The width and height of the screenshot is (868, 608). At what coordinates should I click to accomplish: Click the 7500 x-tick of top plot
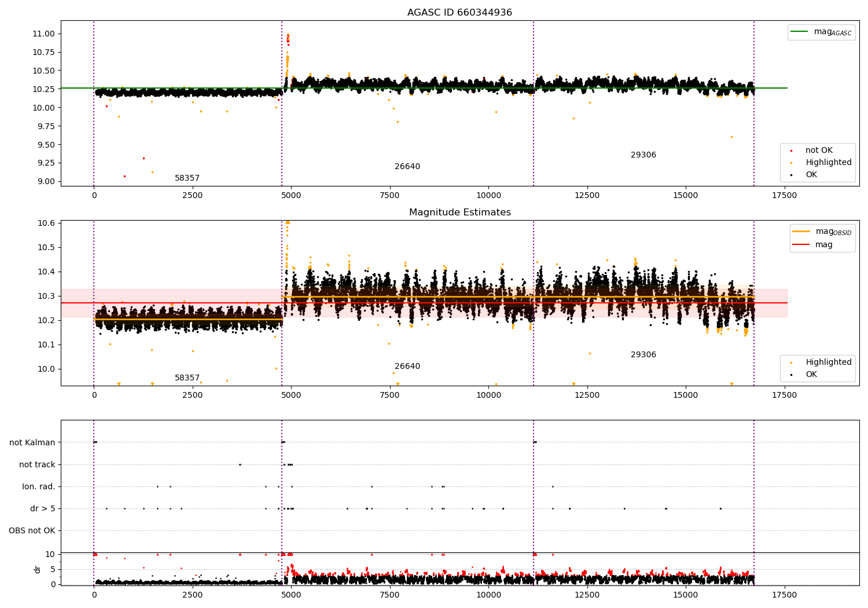(390, 195)
